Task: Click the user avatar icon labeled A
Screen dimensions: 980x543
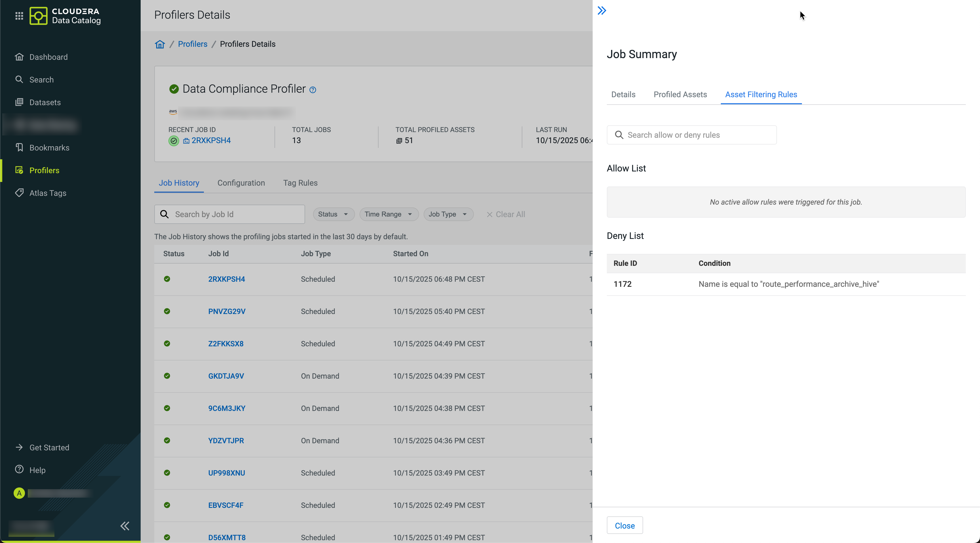Action: [x=19, y=493]
